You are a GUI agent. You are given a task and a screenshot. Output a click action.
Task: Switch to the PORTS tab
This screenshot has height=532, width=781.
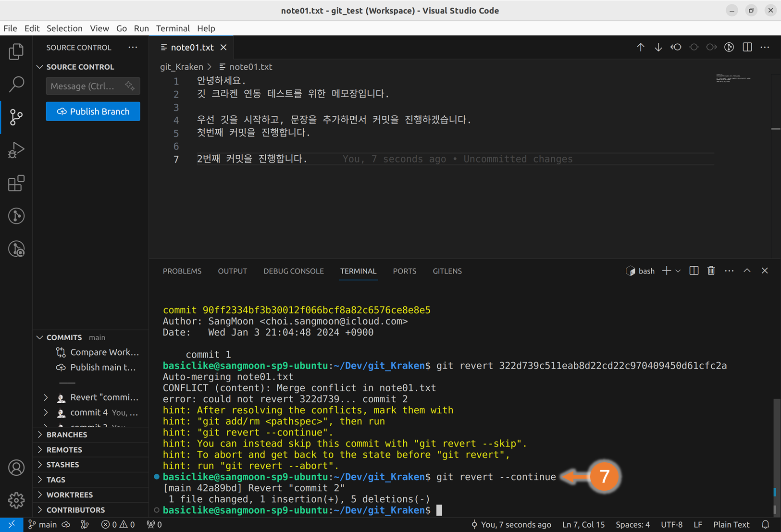click(405, 271)
